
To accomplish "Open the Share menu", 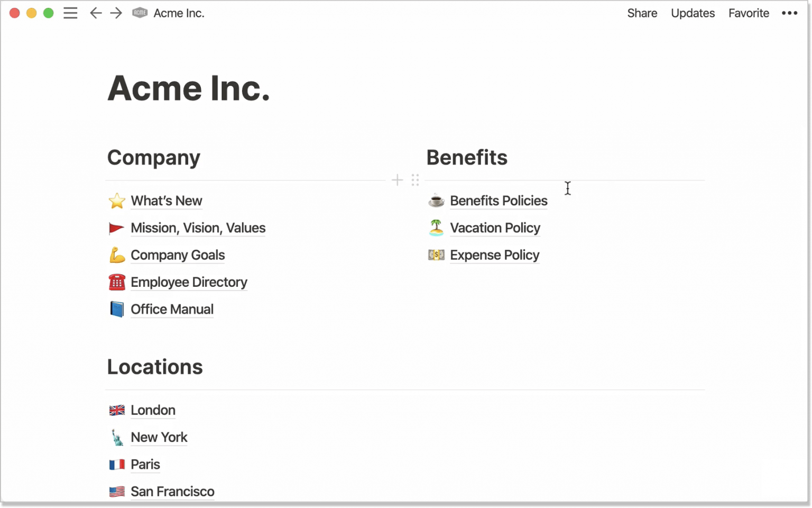I will pyautogui.click(x=642, y=13).
